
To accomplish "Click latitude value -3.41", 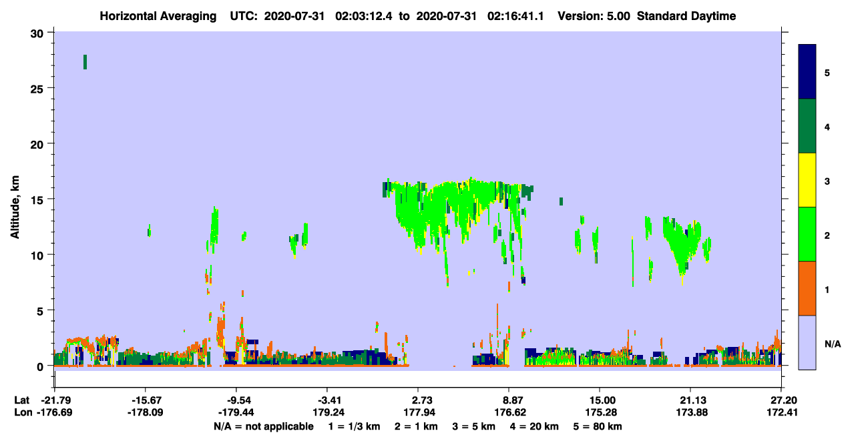I will (328, 400).
